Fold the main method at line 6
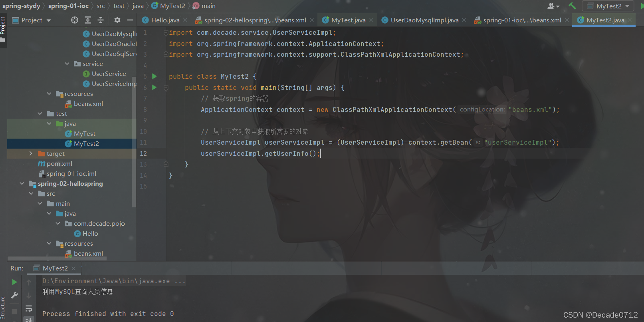 (x=166, y=87)
